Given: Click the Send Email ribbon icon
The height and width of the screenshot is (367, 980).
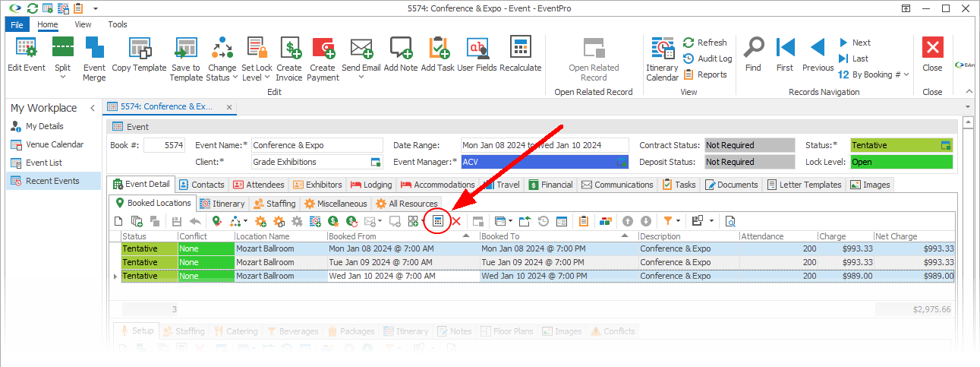Looking at the screenshot, I should click(361, 49).
